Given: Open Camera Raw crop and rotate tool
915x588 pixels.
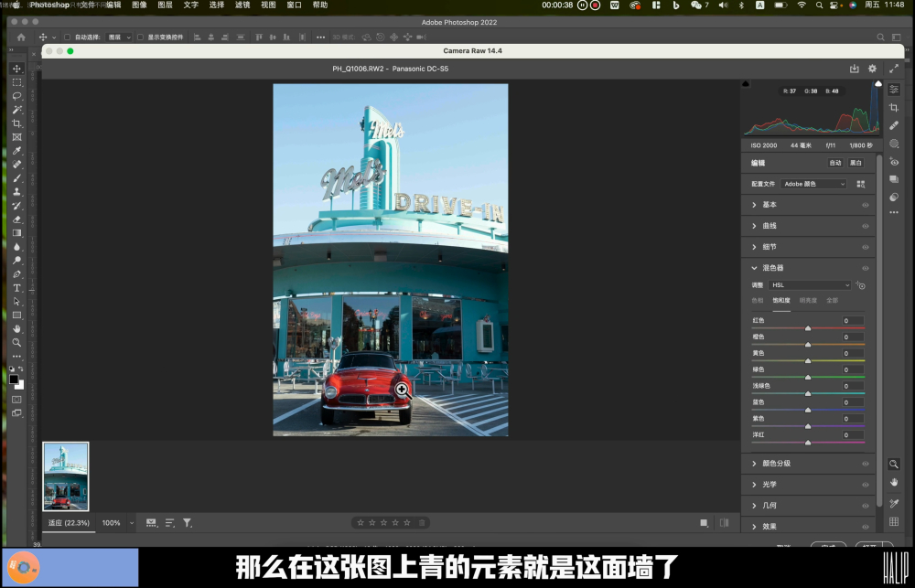Looking at the screenshot, I should tap(894, 107).
